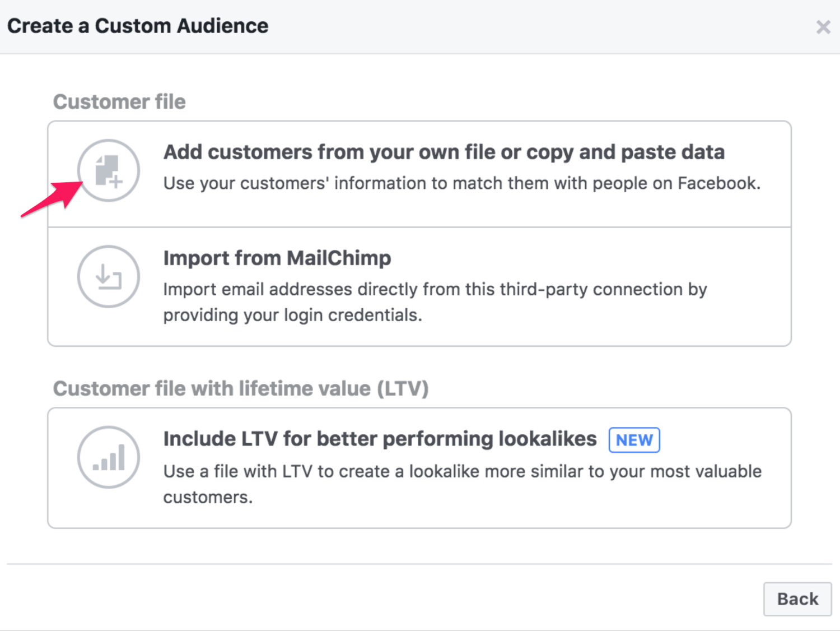Select Include LTV for better performing lookalikes

point(419,468)
